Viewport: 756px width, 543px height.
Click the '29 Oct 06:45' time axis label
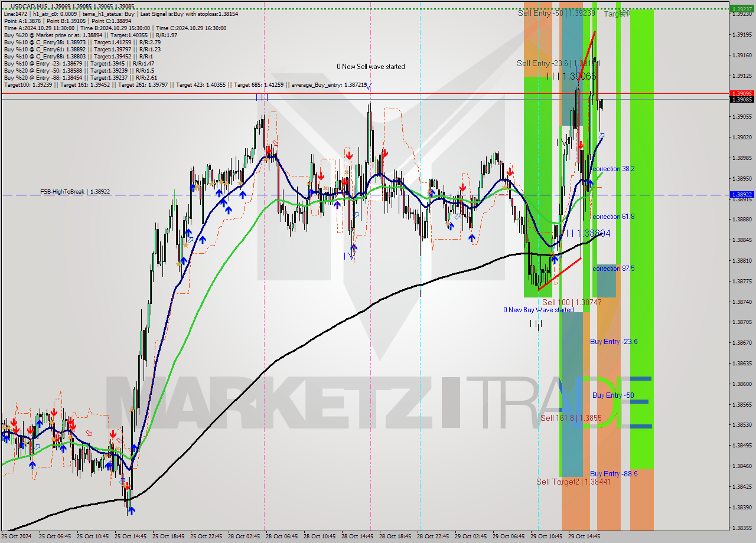(x=508, y=537)
